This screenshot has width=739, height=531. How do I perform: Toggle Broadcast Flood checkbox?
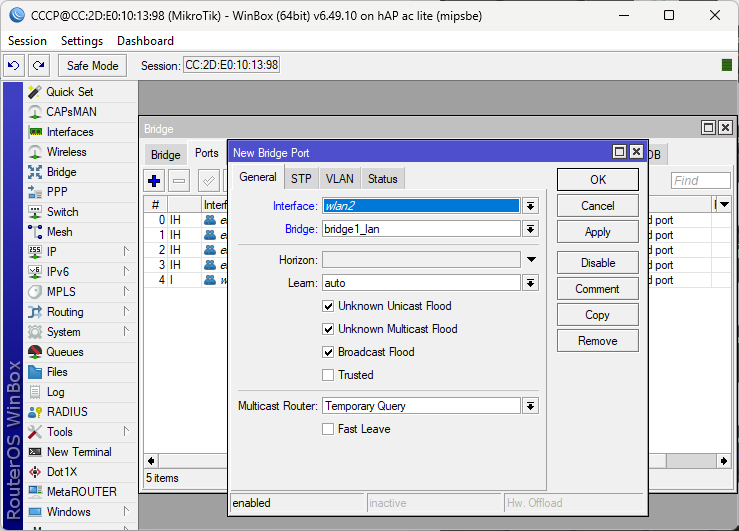click(328, 352)
